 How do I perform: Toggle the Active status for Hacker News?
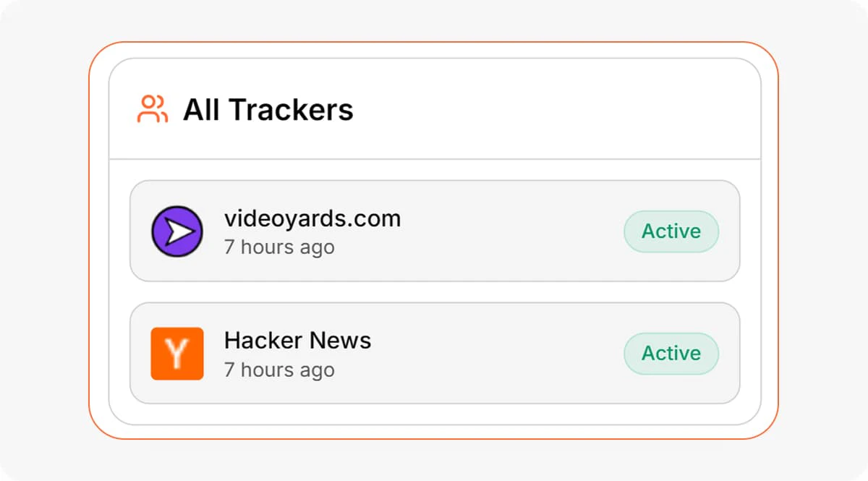pos(671,354)
